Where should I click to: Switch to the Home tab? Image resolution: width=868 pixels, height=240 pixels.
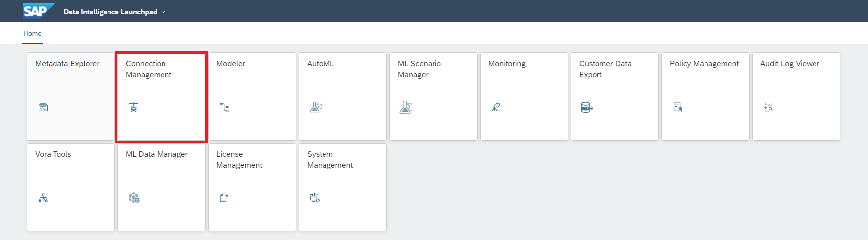coord(32,33)
